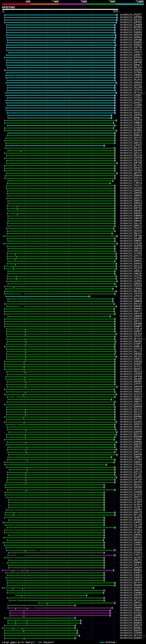Click the purple bar for UniRef100_C0PTL3
Image resolution: width=146 pixels, height=644 pixels.
[x=62, y=555]
